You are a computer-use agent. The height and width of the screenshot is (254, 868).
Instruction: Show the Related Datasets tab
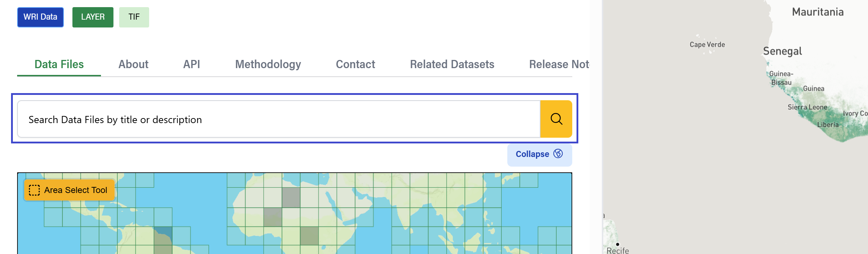click(x=452, y=65)
